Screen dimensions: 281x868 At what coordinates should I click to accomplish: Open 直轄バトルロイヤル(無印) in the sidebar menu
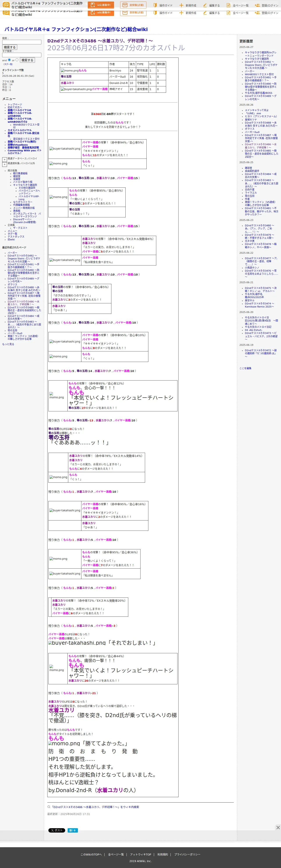tap(22, 141)
